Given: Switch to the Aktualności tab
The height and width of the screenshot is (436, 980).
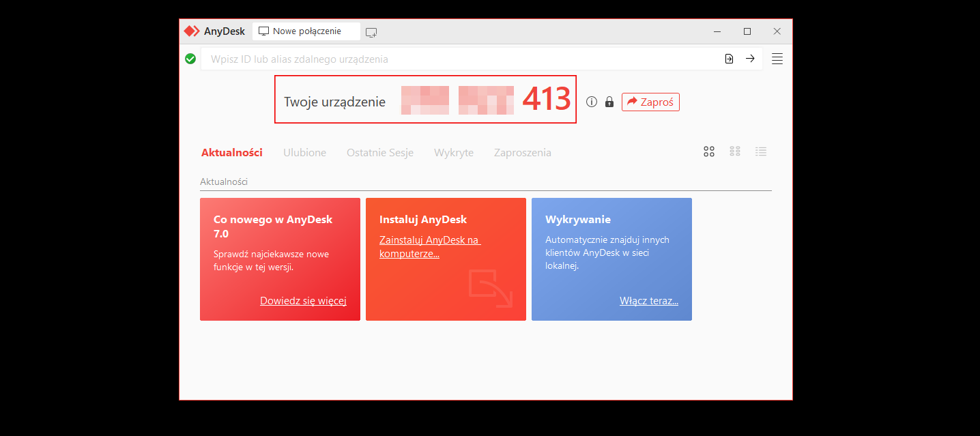Looking at the screenshot, I should (231, 152).
